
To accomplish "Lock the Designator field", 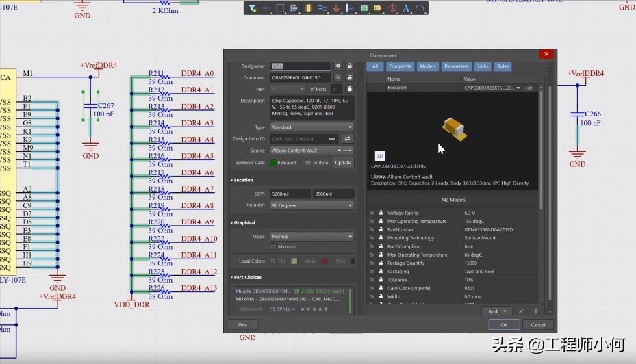I will (x=350, y=66).
